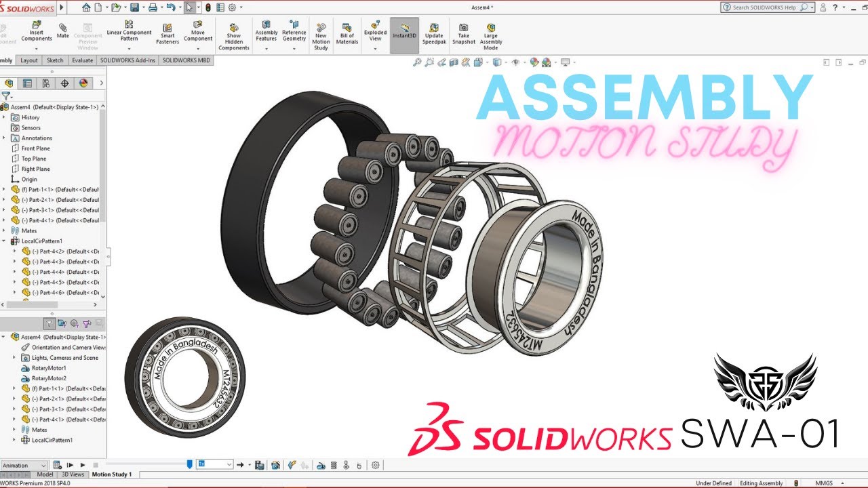Click the Insert Components tool
Screen dimensions: 868x488
click(x=36, y=32)
